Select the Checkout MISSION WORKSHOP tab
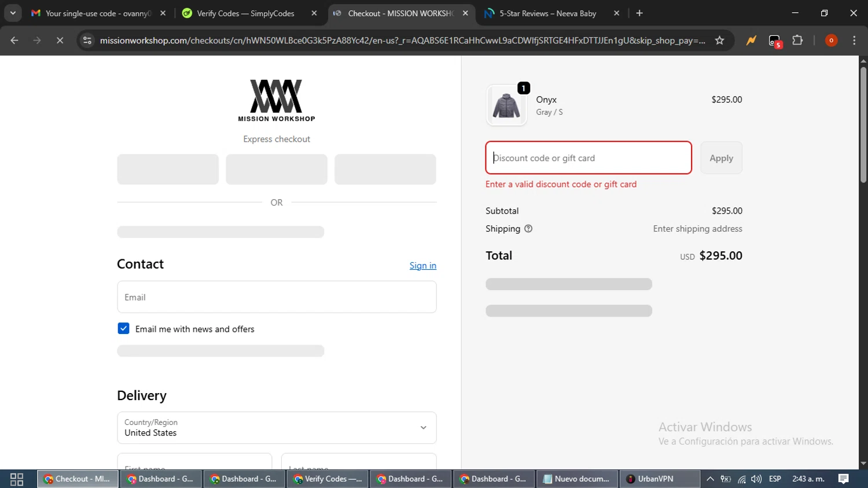Viewport: 868px width, 488px height. click(x=400, y=13)
